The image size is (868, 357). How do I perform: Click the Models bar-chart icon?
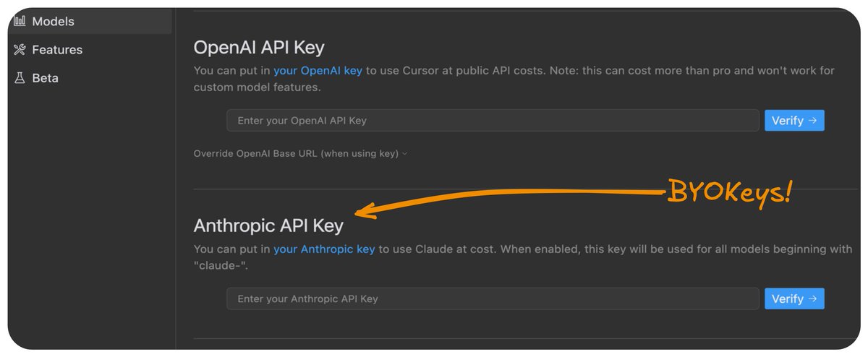20,22
